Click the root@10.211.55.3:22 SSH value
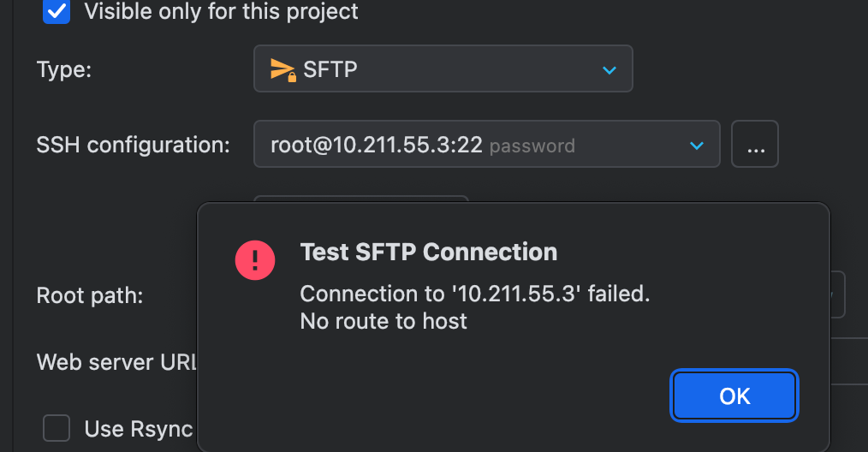Image resolution: width=868 pixels, height=452 pixels. tap(376, 145)
